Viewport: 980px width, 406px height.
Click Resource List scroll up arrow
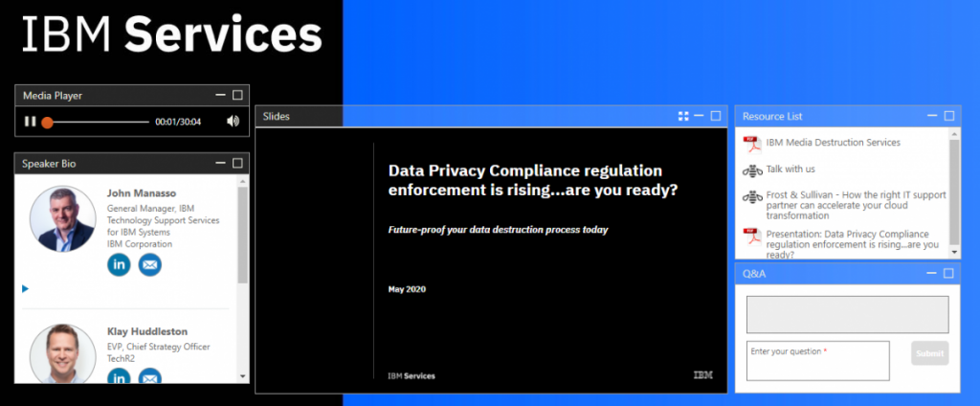click(x=954, y=133)
